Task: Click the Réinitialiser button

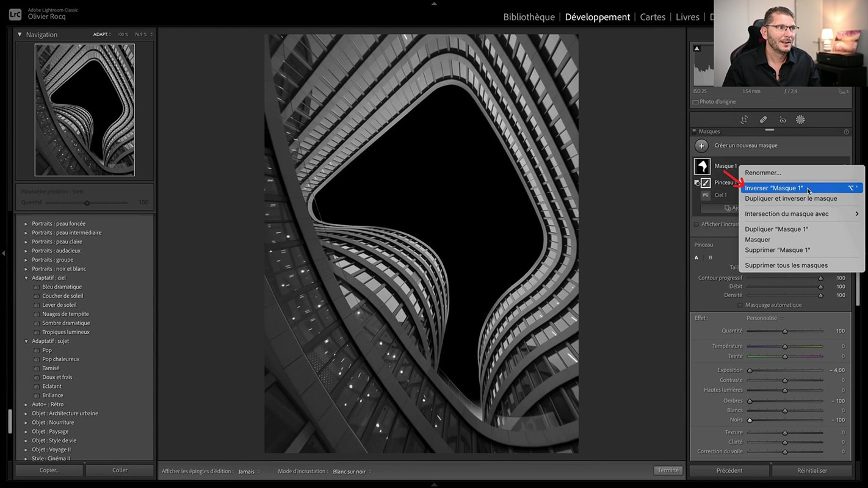Action: point(812,470)
